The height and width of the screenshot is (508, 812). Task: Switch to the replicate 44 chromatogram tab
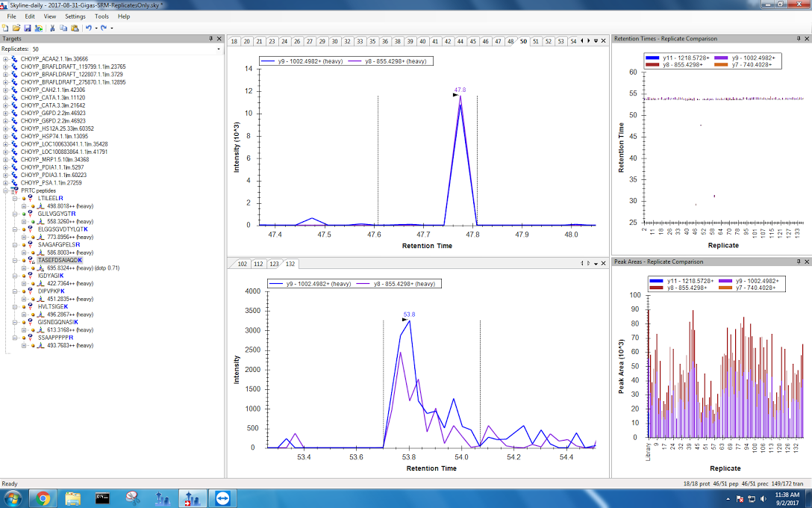(460, 41)
